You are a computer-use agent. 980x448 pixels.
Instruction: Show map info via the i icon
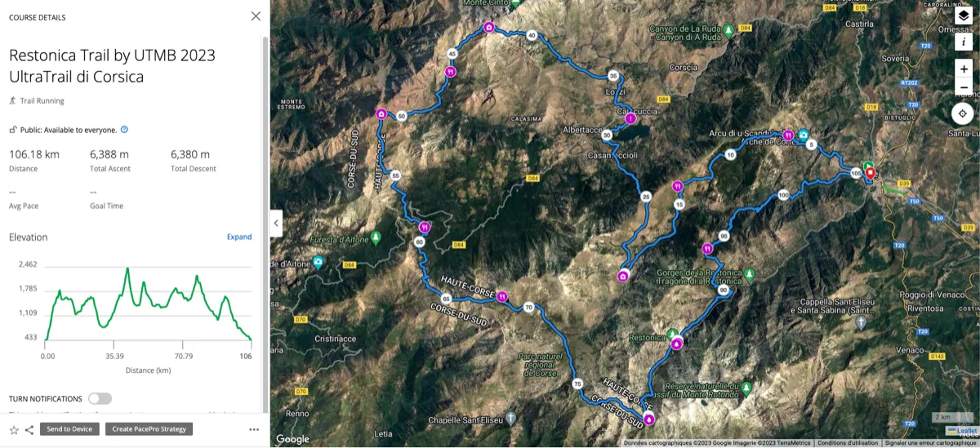coord(964,41)
